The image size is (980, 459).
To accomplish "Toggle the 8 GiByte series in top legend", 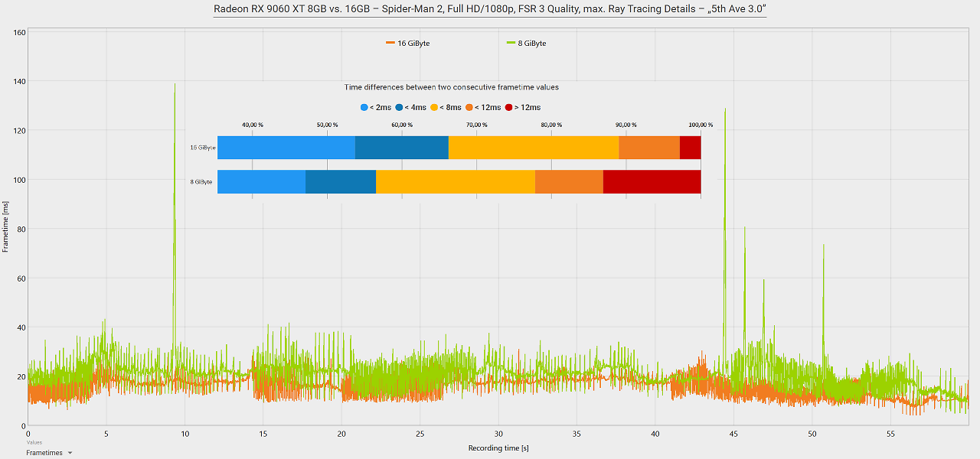I will 527,44.
